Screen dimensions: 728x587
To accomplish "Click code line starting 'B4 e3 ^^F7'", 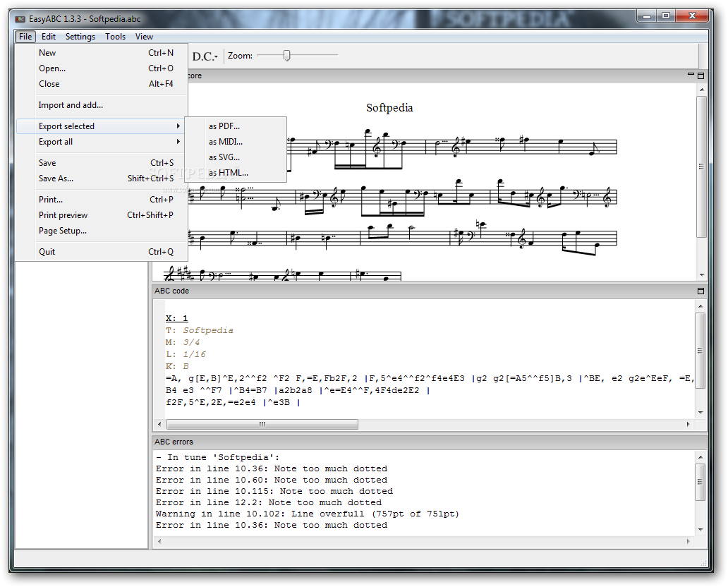I will pos(298,391).
